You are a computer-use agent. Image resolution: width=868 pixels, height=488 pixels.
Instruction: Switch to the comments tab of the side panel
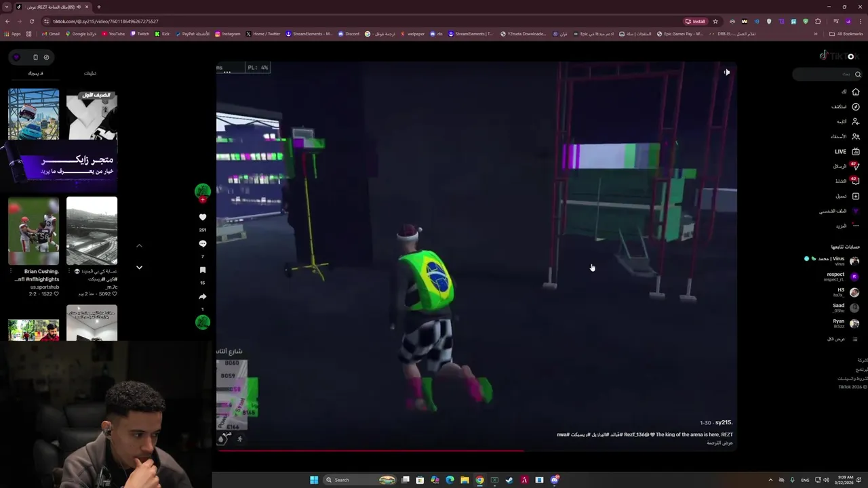click(x=90, y=73)
